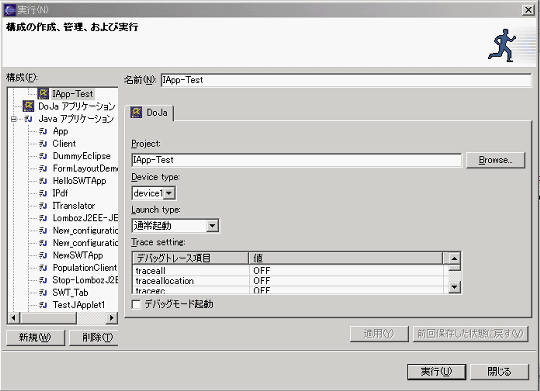Click the SWT_Tab configuration icon
Viewport: 540px width, 391px height.
point(43,292)
